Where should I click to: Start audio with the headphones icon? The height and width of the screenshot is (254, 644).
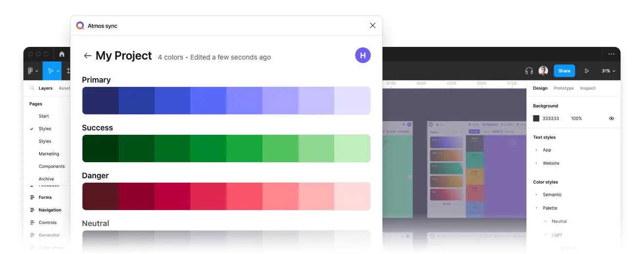pos(529,71)
